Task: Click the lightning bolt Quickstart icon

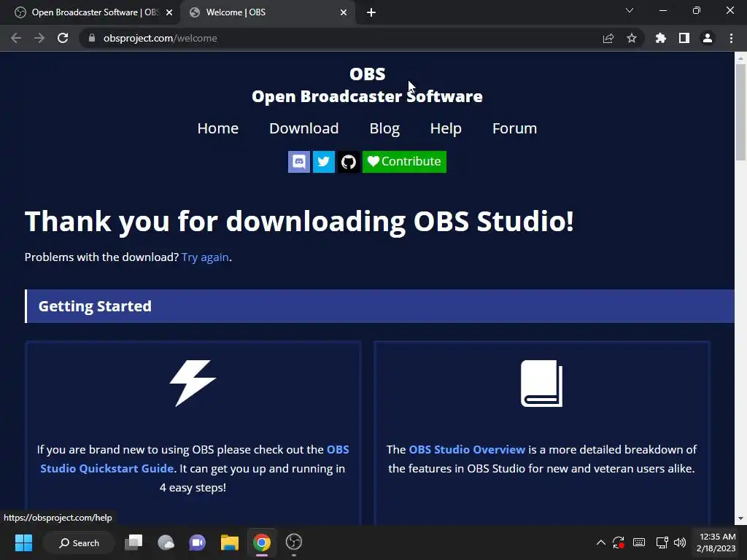Action: [193, 383]
